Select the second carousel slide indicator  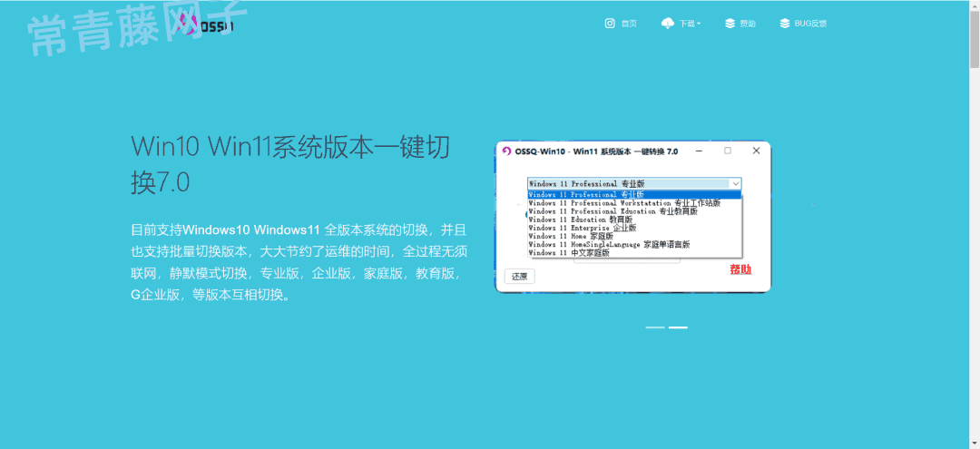[x=678, y=327]
